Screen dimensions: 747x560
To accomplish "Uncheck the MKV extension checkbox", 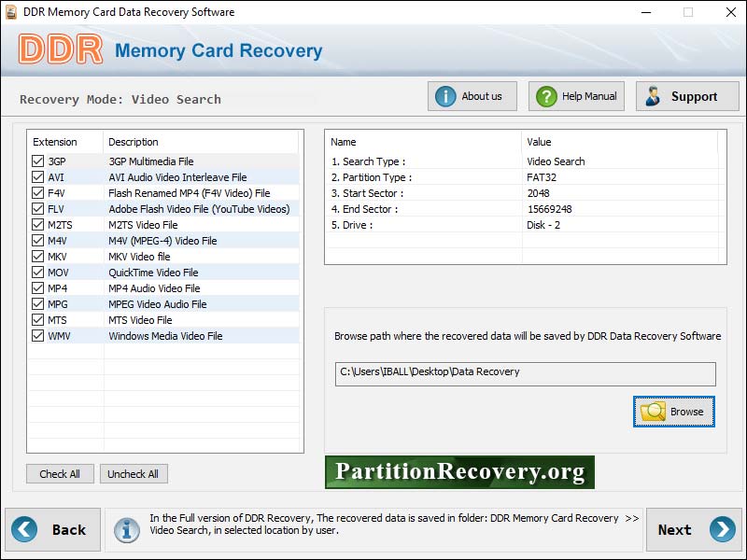I will click(x=37, y=256).
